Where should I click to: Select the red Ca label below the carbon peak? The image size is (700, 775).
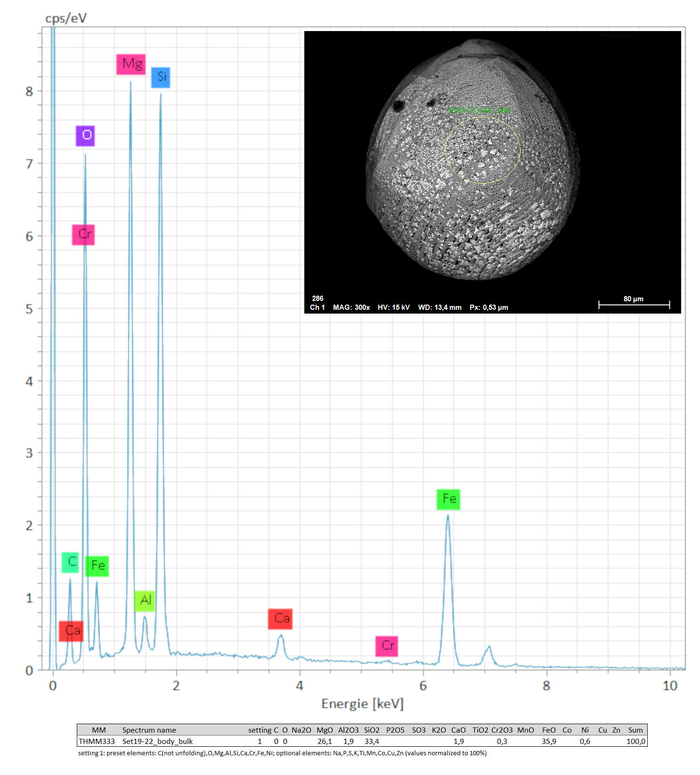(x=71, y=631)
